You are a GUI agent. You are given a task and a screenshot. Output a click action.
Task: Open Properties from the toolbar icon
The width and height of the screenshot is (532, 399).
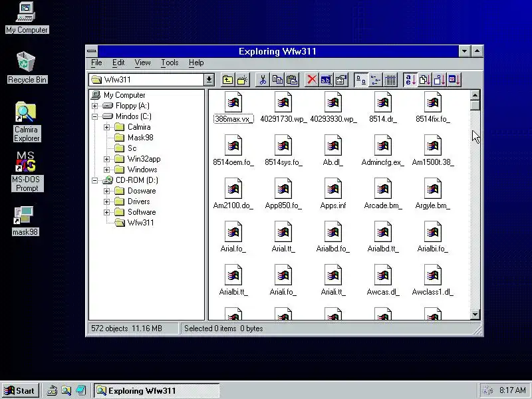coord(340,80)
